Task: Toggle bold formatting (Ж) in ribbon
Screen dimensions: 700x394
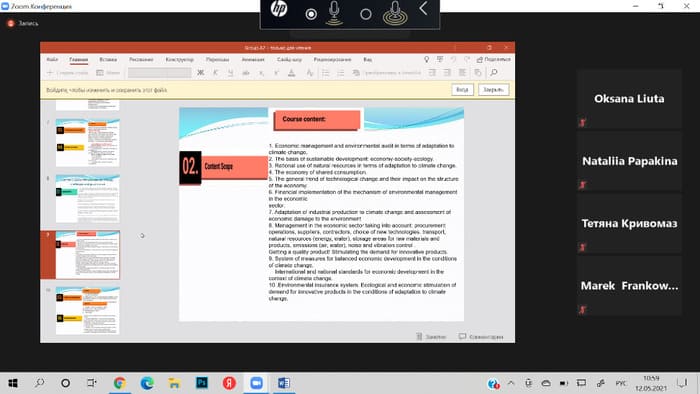Action: [200, 73]
